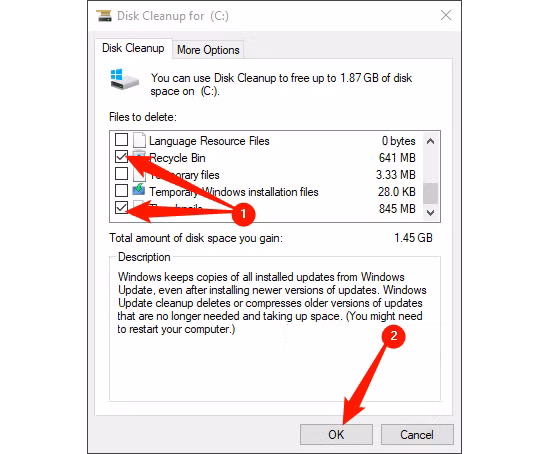Click the Temporary Windows installation files icon
Image resolution: width=550 pixels, height=454 pixels.
(x=139, y=190)
